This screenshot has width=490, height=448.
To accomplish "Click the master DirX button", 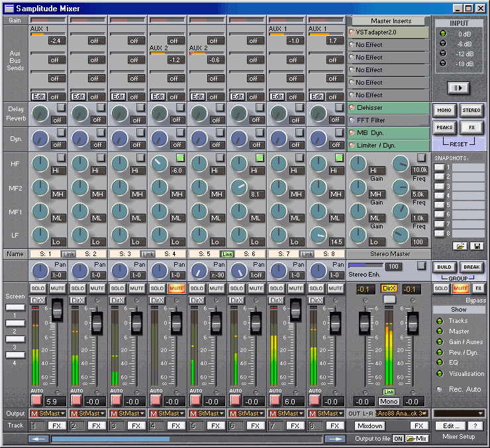I will coord(389,289).
